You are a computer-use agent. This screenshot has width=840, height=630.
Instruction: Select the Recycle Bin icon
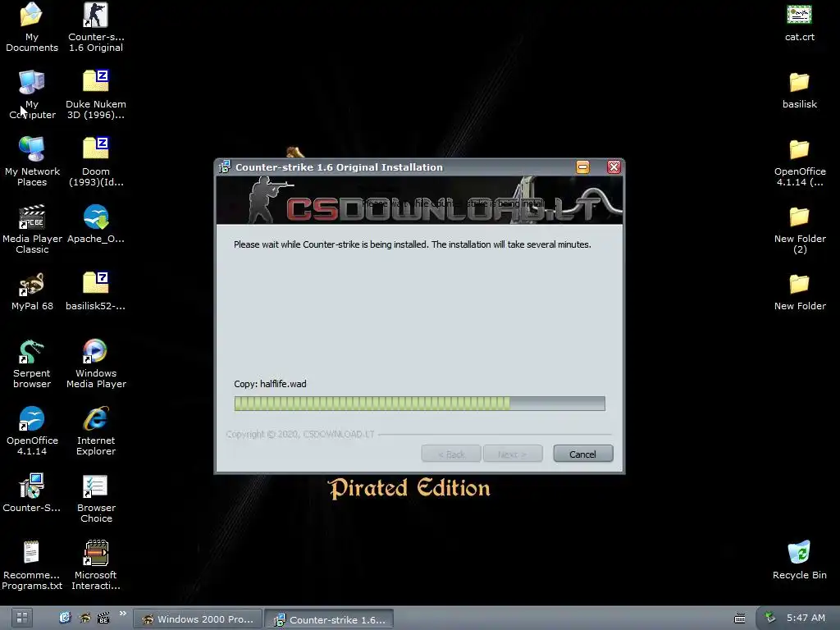click(x=799, y=560)
